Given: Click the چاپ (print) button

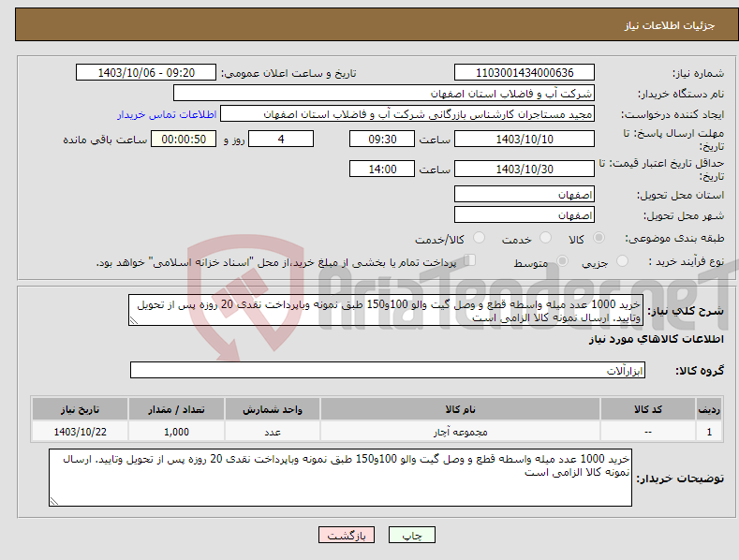Looking at the screenshot, I should [411, 535].
